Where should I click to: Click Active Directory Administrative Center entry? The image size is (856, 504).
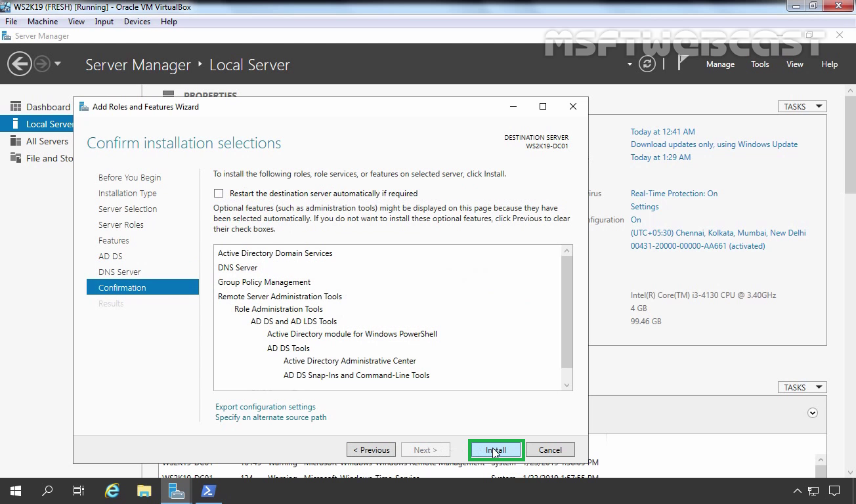click(x=350, y=361)
